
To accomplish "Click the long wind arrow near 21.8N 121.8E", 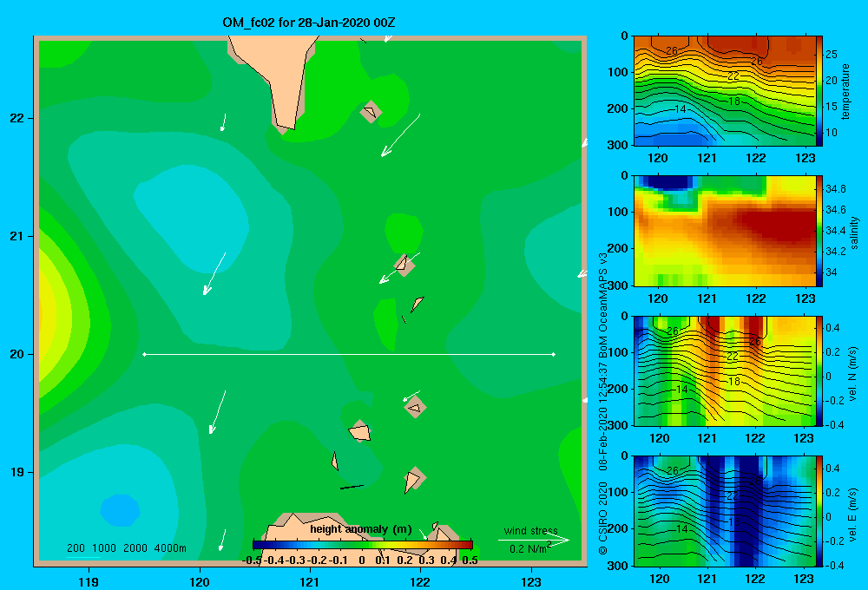I will click(x=400, y=135).
